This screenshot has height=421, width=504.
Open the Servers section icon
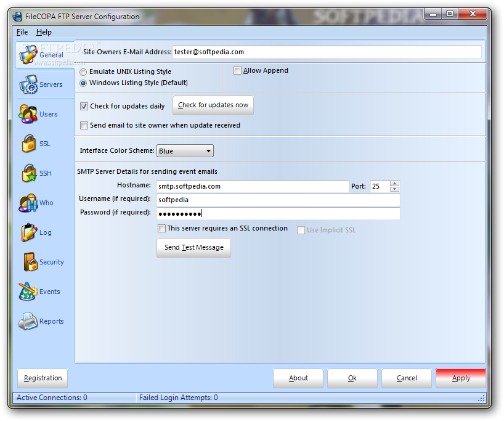(28, 84)
